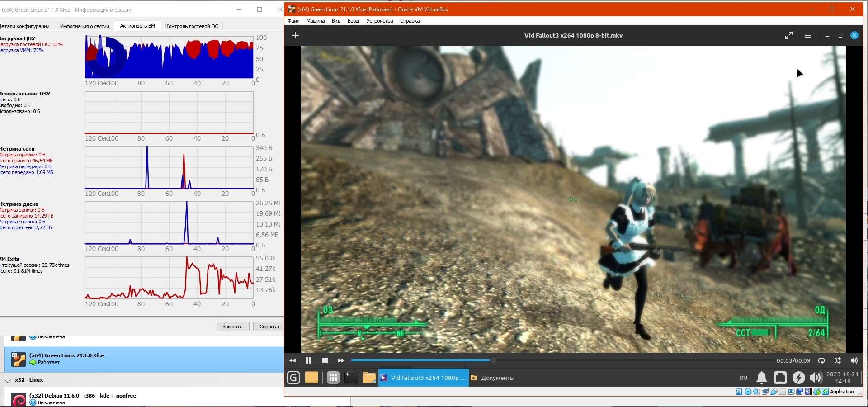This screenshot has width=868, height=407.
Task: Mute the video player volume
Action: (854, 360)
